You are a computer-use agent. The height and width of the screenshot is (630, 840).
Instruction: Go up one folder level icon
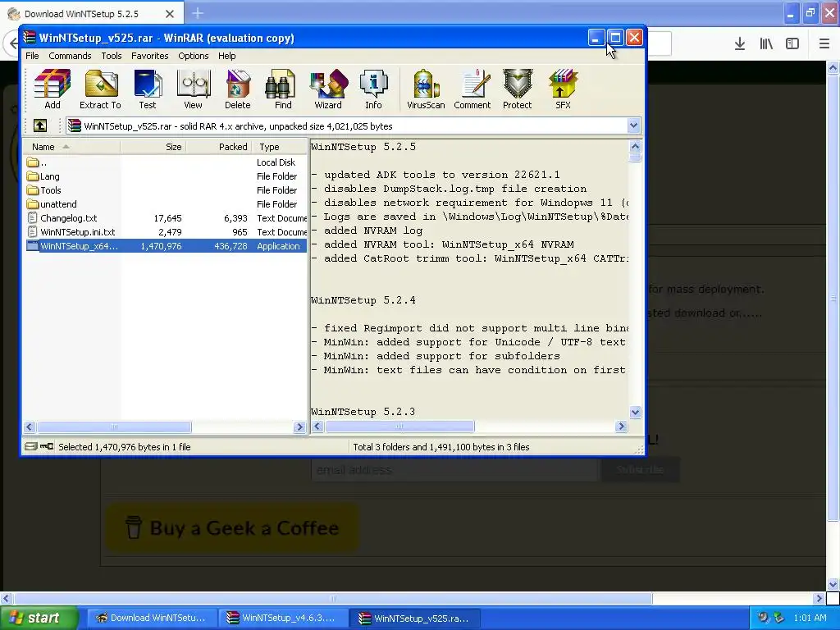click(x=39, y=126)
